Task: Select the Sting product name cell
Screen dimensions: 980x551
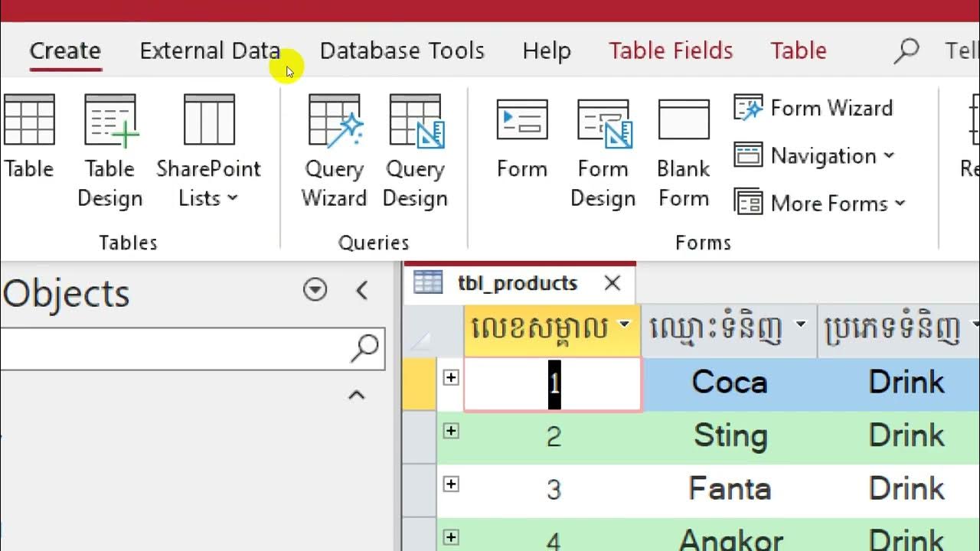Action: tap(730, 436)
